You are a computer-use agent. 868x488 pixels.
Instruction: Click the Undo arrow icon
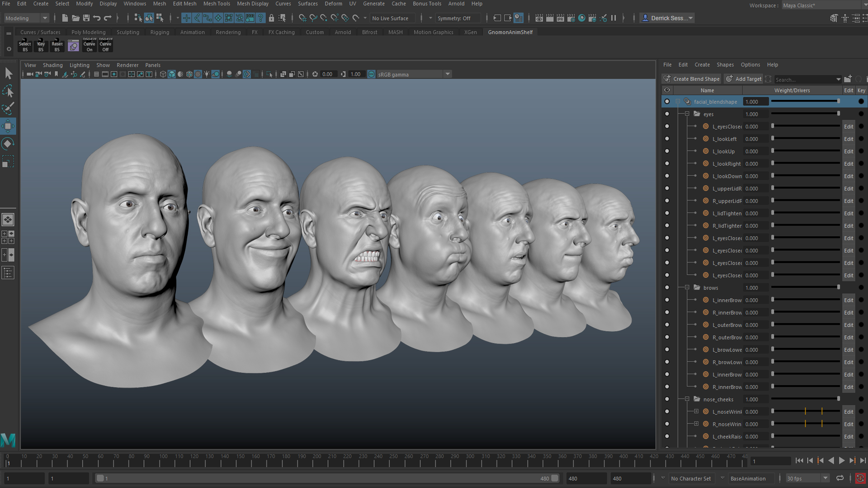(x=97, y=18)
